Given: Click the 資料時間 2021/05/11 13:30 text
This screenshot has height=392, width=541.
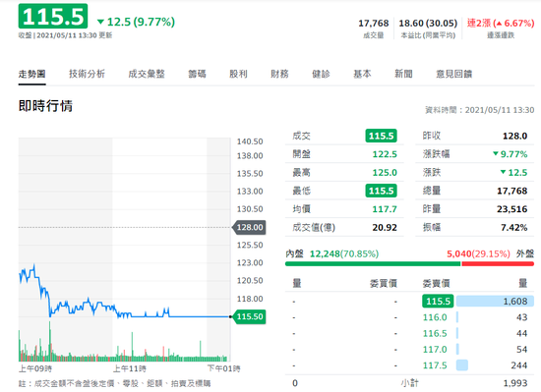Looking at the screenshot, I should tap(480, 110).
